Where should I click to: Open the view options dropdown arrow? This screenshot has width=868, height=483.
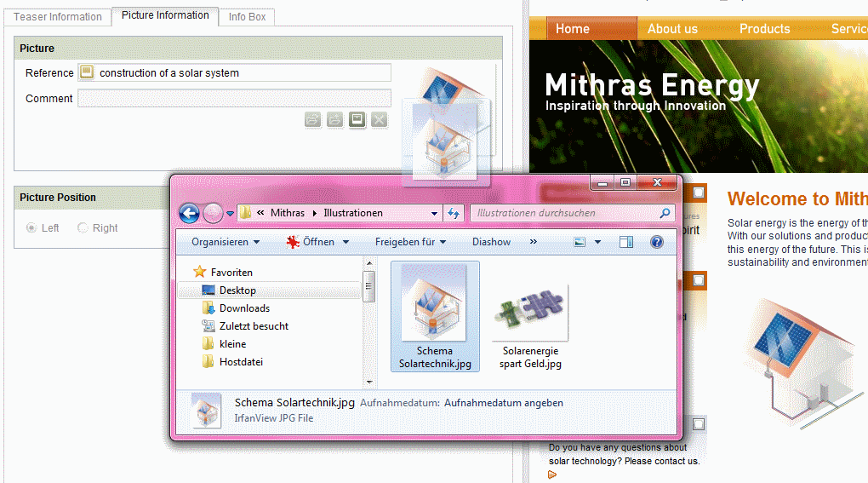coord(598,242)
